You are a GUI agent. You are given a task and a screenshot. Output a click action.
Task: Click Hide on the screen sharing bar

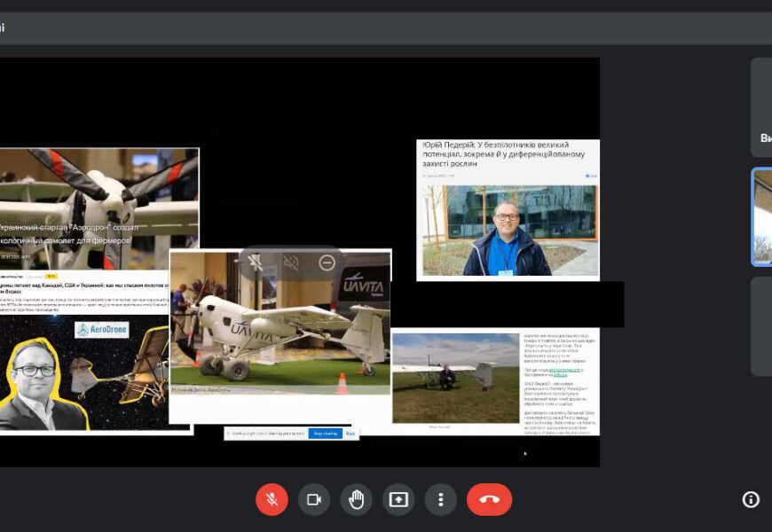pyautogui.click(x=351, y=434)
